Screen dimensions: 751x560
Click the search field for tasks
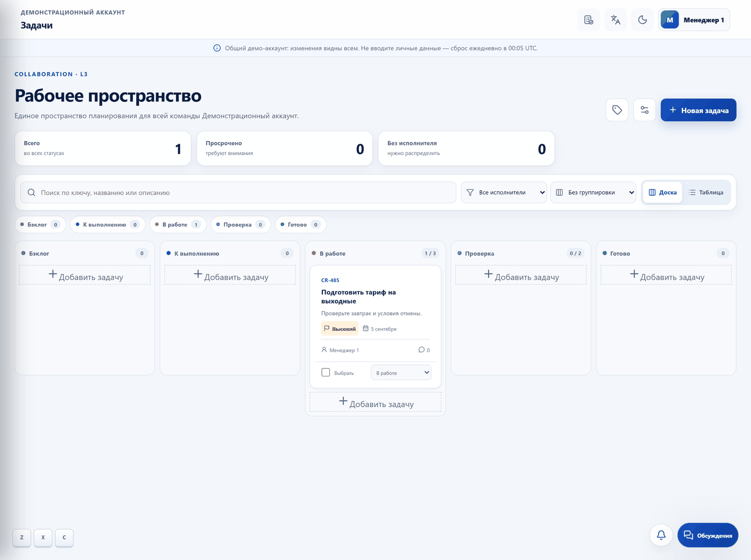[x=238, y=193]
